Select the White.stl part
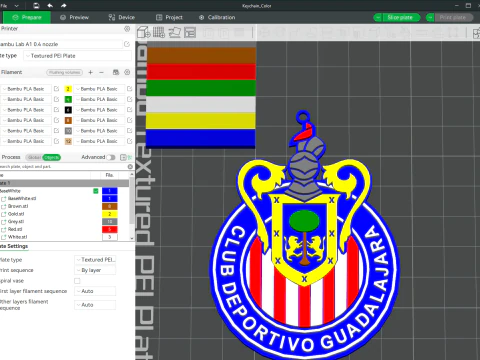Viewport: 480px width, 360px height. 18,237
